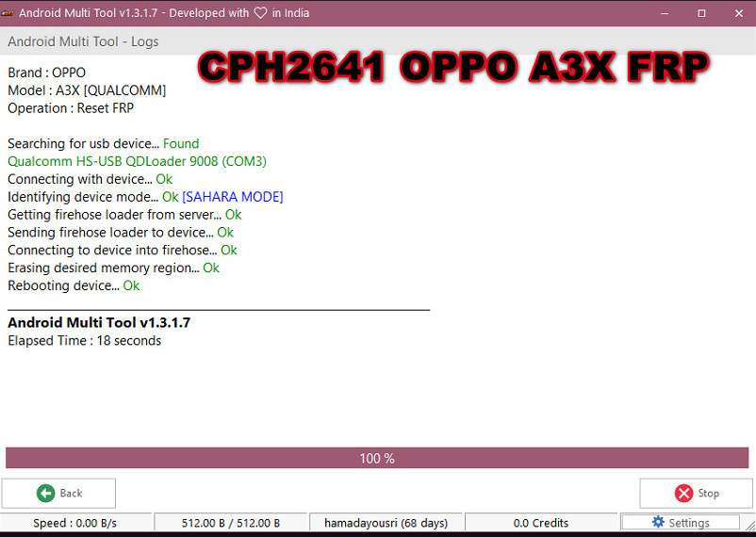Click the '0.0 Credits' status entry
This screenshot has height=537, width=756.
click(541, 523)
